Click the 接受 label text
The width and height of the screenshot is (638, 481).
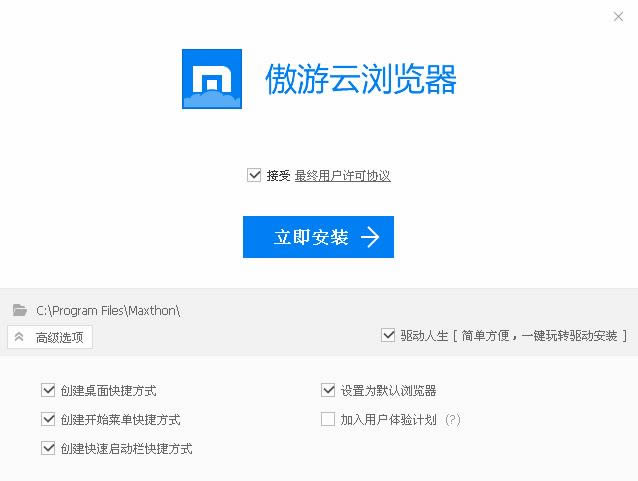point(278,176)
